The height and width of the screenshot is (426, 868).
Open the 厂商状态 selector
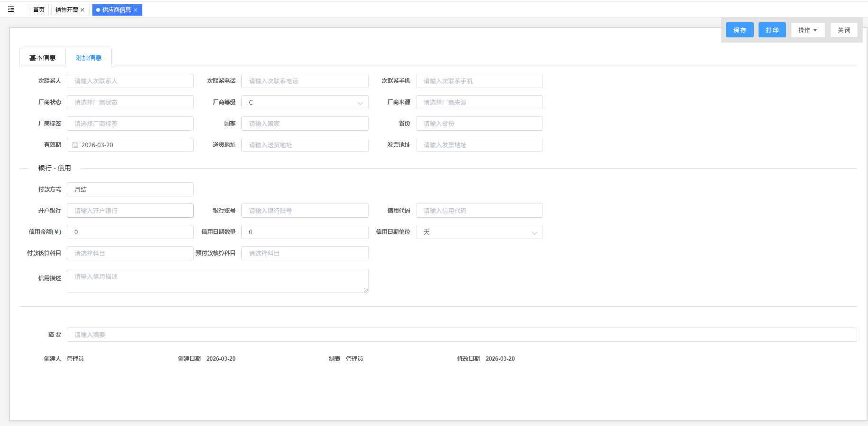click(130, 103)
